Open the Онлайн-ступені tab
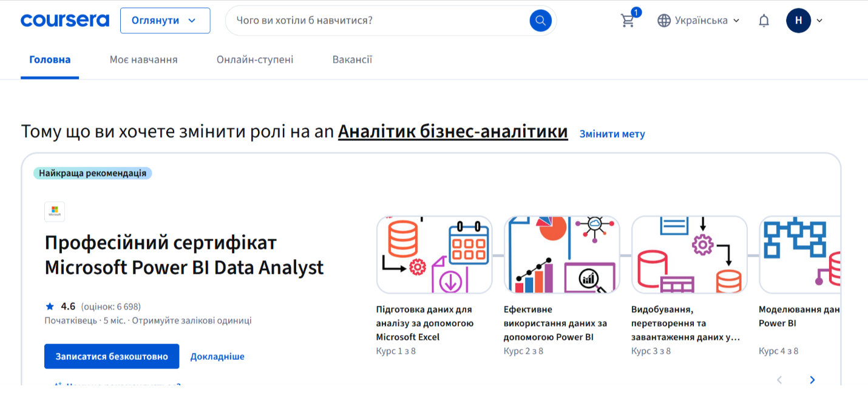 pos(255,59)
